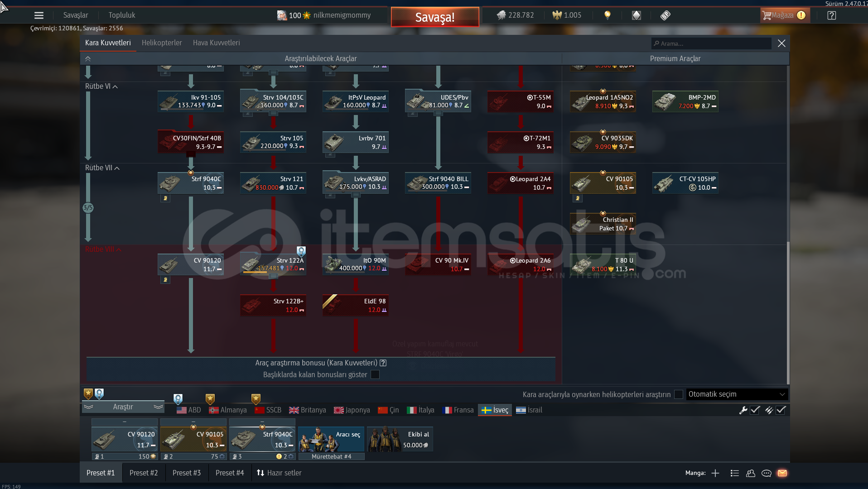Toggle the auto-ammo refill checkbox
The image size is (868, 489).
pyautogui.click(x=781, y=410)
